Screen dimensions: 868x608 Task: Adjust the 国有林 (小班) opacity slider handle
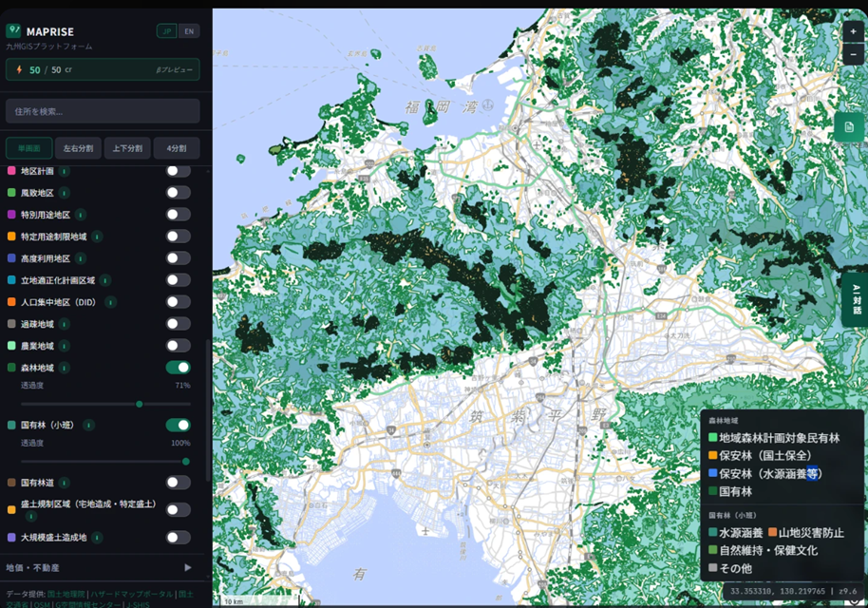tap(186, 462)
